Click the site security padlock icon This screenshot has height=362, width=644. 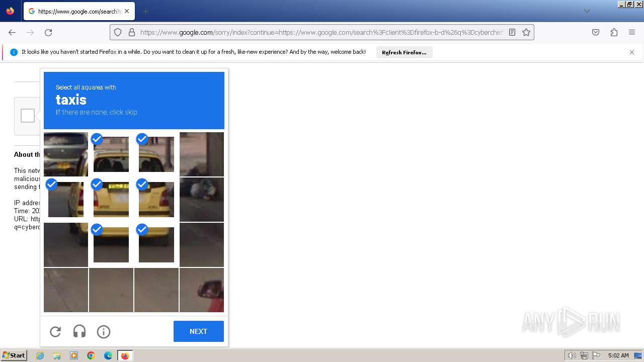[132, 32]
